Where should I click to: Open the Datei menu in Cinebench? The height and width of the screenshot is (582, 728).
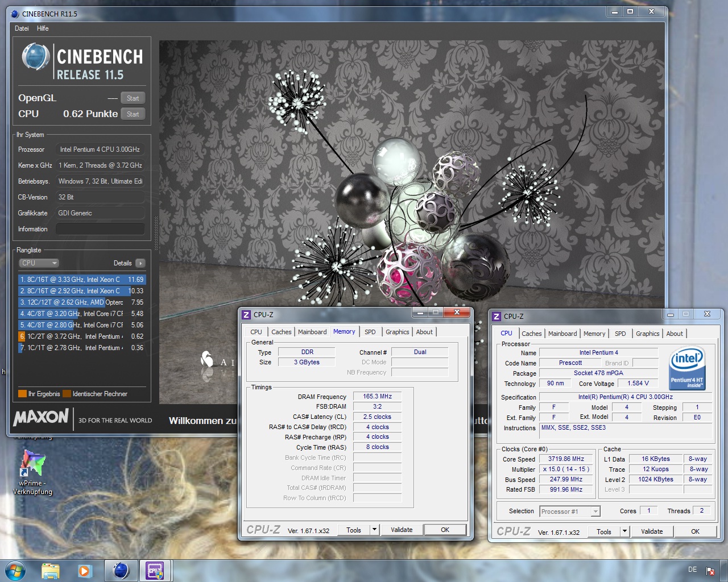(x=22, y=28)
